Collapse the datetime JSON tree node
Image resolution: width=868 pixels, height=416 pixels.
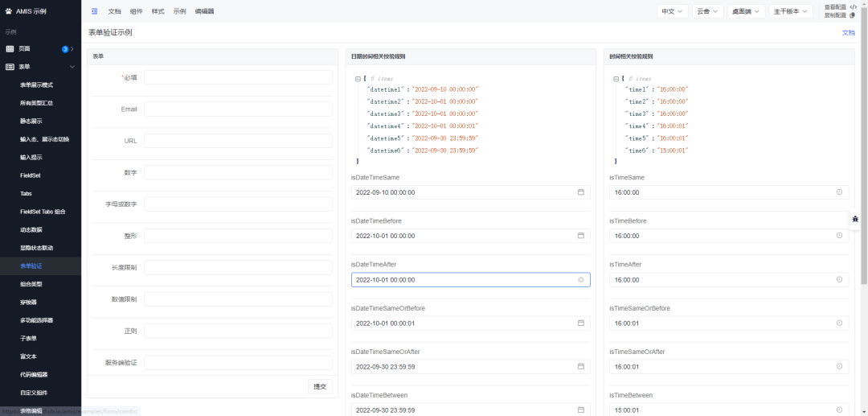pos(358,79)
